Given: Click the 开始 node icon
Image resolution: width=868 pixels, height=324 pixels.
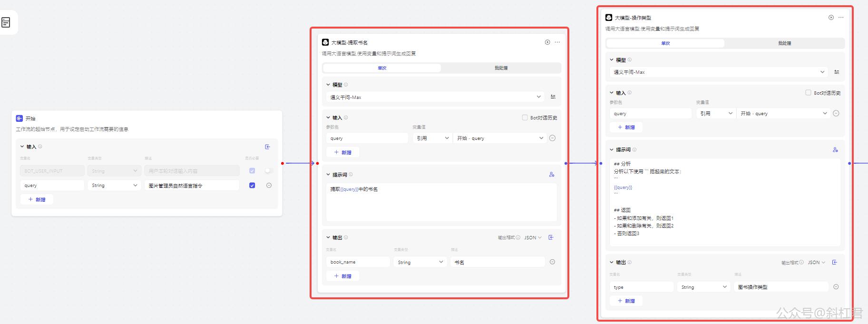Looking at the screenshot, I should pos(19,118).
